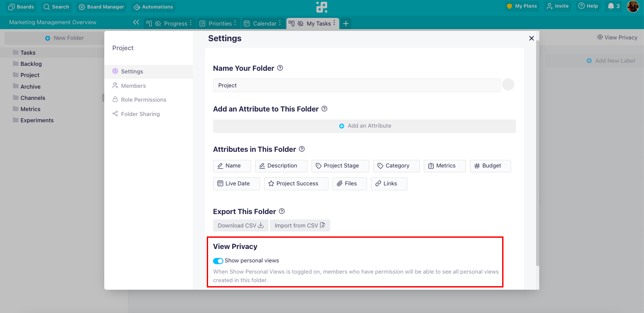Open the notifications bell showing 3 alerts
The height and width of the screenshot is (313, 644).
[x=613, y=6]
